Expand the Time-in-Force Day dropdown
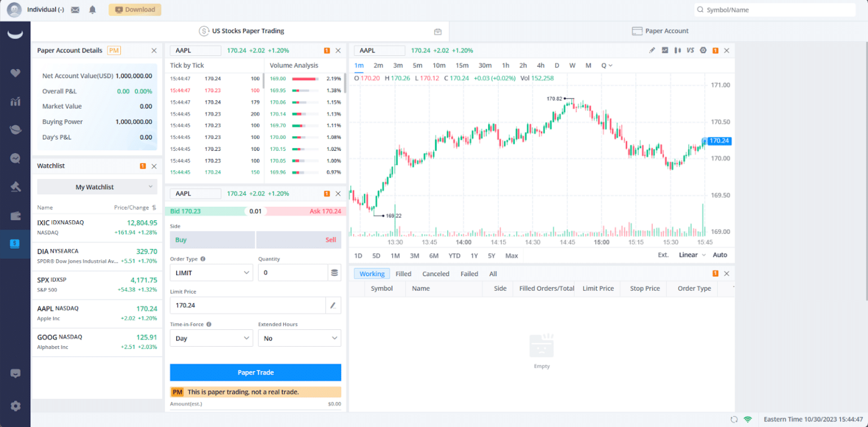 pyautogui.click(x=211, y=338)
